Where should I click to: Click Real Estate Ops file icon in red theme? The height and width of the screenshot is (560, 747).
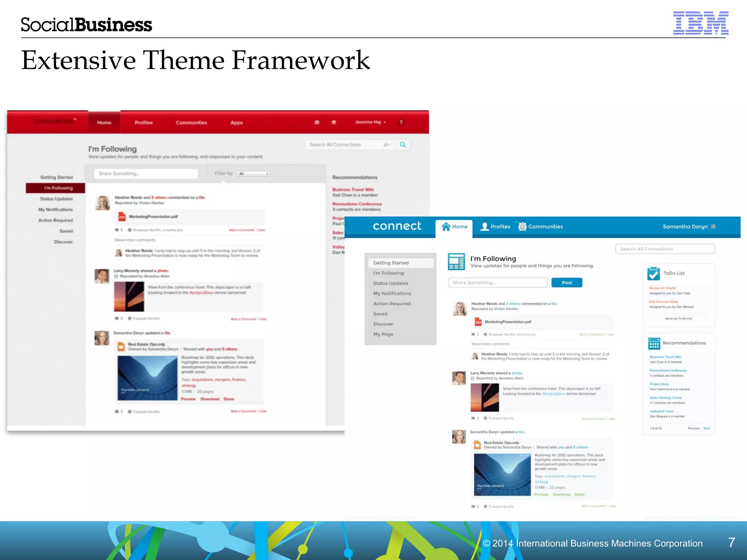[121, 347]
